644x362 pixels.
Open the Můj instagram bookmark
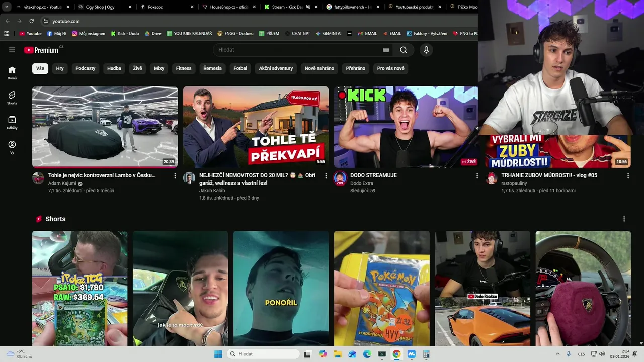[x=89, y=34]
